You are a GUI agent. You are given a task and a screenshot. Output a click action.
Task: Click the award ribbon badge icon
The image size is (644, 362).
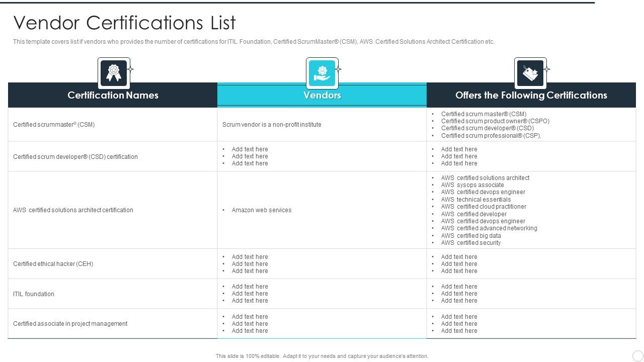pyautogui.click(x=114, y=73)
